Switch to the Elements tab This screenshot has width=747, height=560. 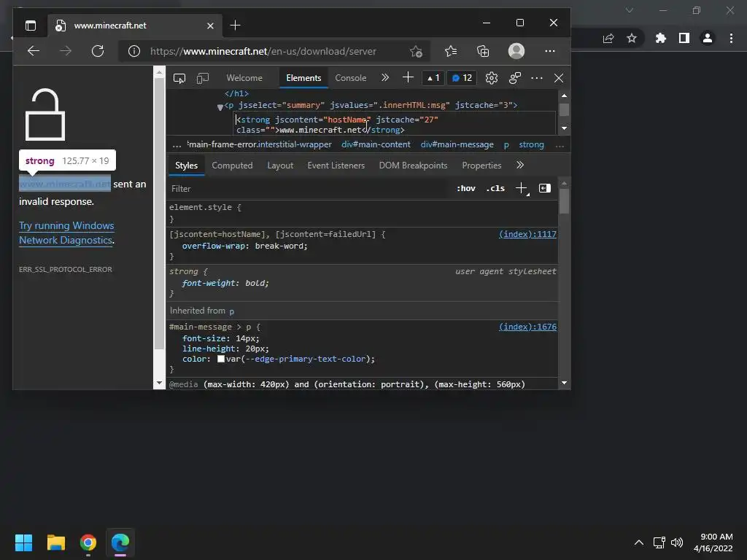click(303, 77)
